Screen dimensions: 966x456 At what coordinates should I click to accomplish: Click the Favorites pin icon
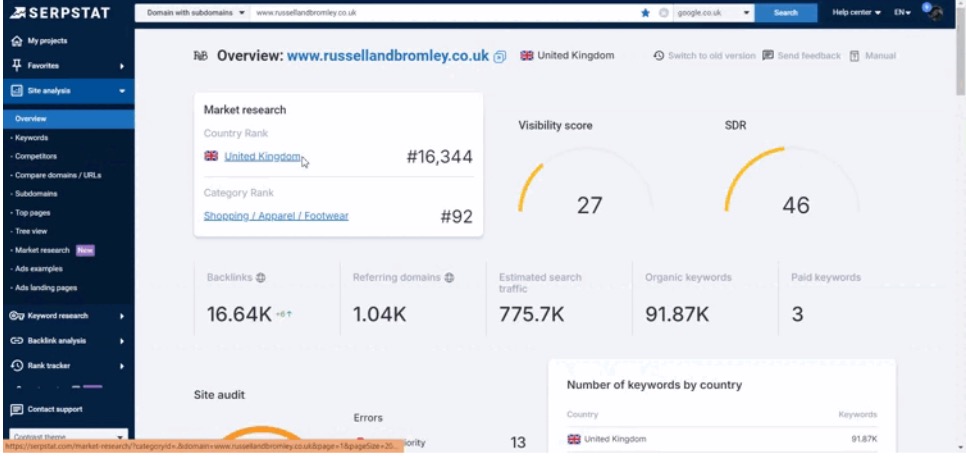[17, 65]
